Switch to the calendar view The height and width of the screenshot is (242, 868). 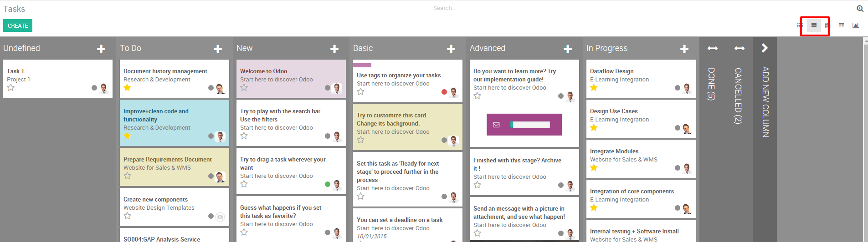pyautogui.click(x=827, y=25)
